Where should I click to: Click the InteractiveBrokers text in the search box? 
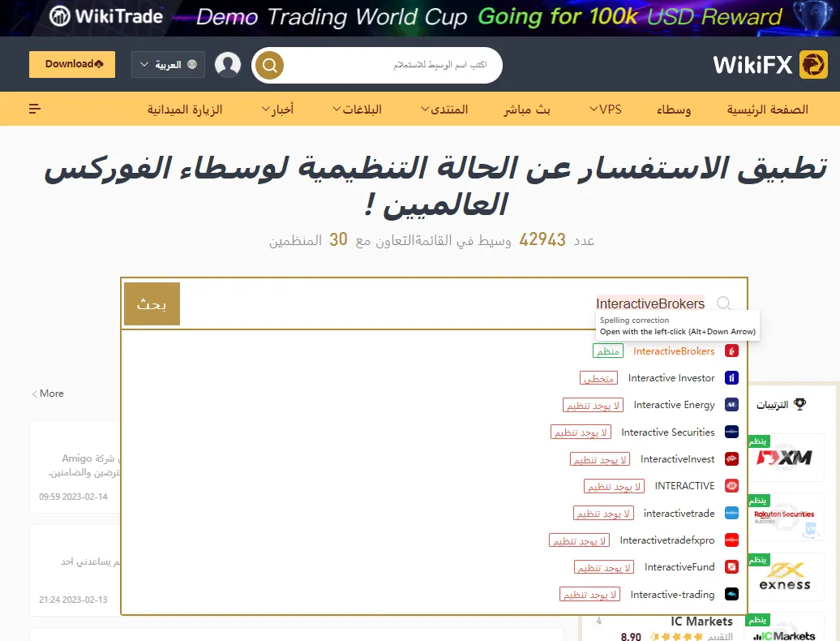[649, 303]
